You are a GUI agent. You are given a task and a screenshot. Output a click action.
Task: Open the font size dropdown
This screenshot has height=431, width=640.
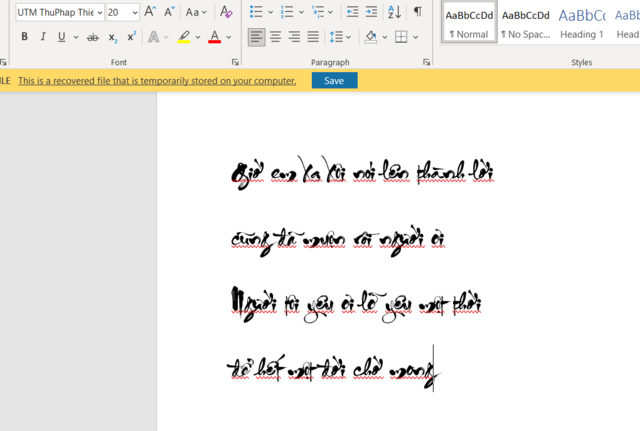pos(135,13)
